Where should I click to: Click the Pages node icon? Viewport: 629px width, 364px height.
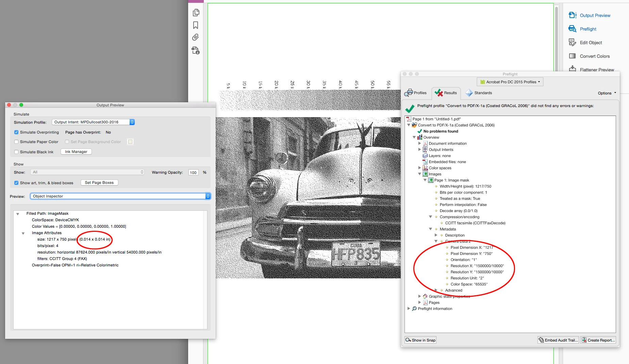pyautogui.click(x=425, y=302)
